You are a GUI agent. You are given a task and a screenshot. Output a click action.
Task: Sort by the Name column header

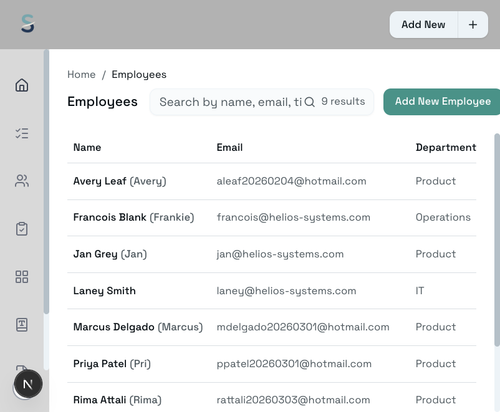[87, 147]
